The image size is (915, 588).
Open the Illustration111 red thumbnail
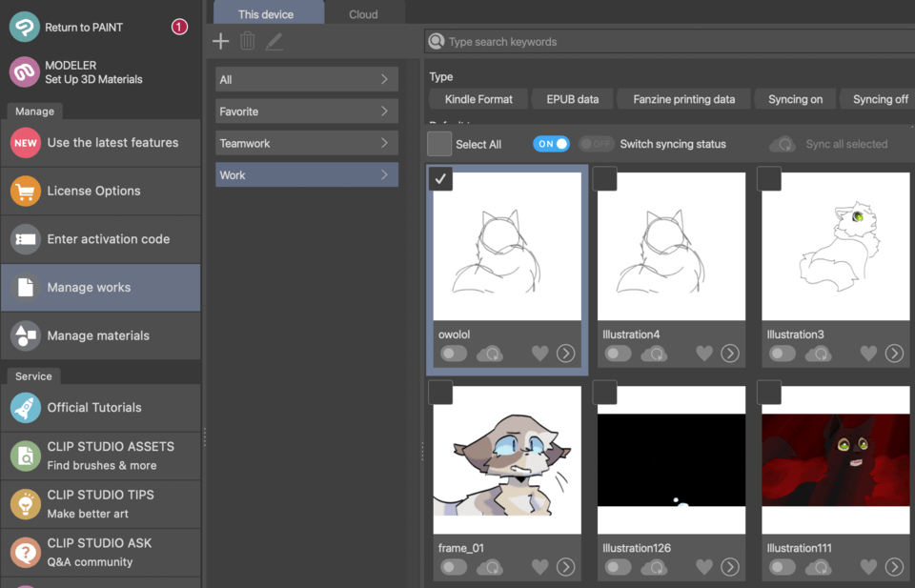point(836,459)
